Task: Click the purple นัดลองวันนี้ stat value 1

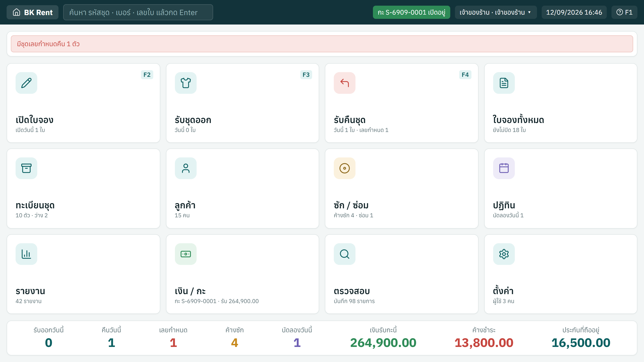Action: pos(297,342)
